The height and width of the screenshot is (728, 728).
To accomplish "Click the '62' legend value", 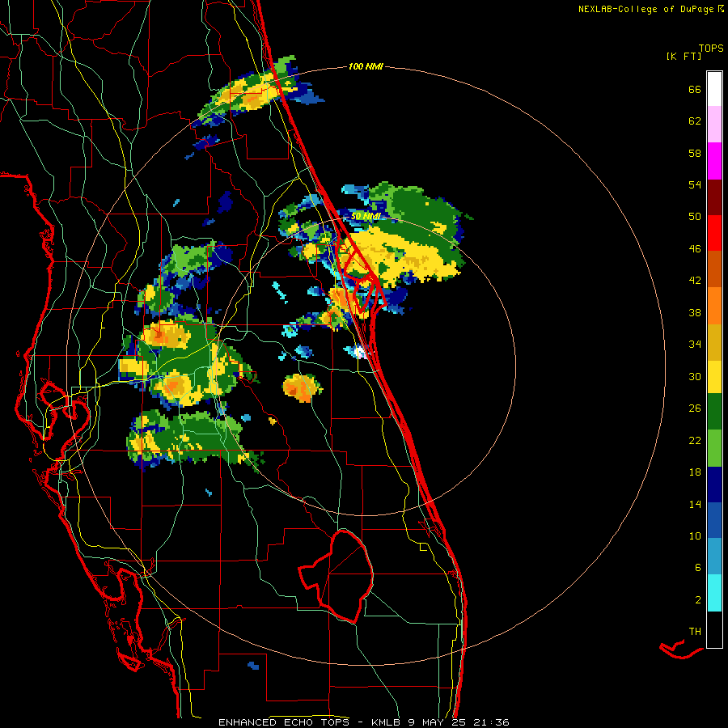I will pyautogui.click(x=695, y=121).
